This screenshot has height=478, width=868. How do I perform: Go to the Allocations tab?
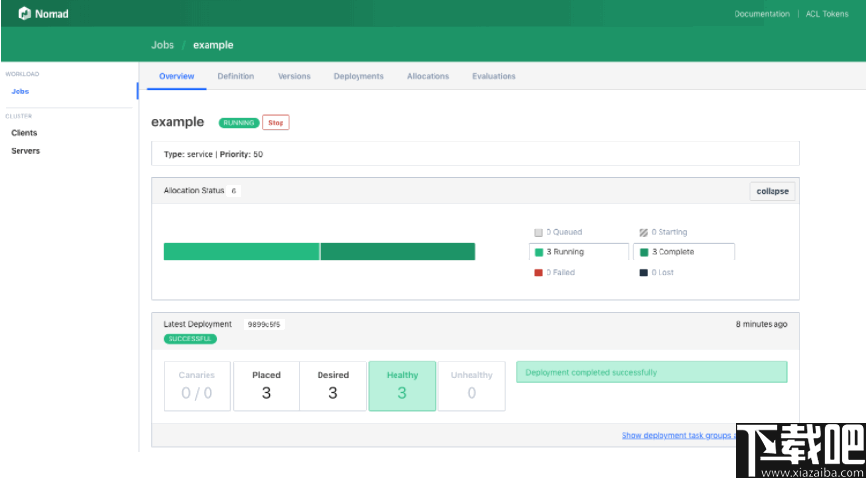pos(428,76)
